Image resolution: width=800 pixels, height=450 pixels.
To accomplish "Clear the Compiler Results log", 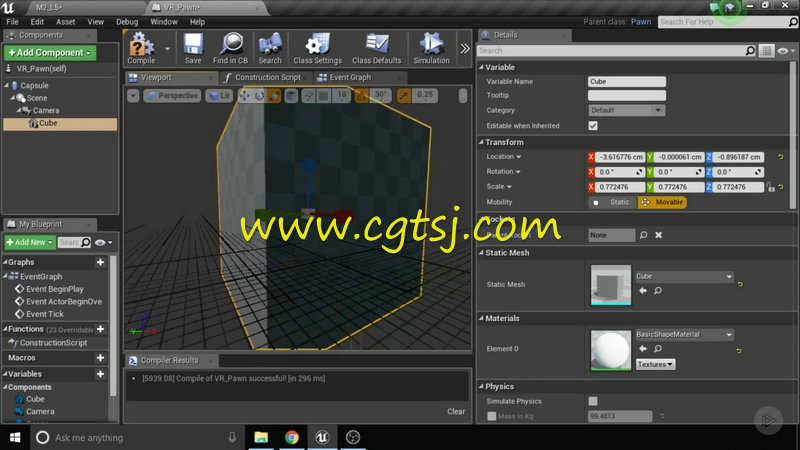I will click(x=456, y=411).
